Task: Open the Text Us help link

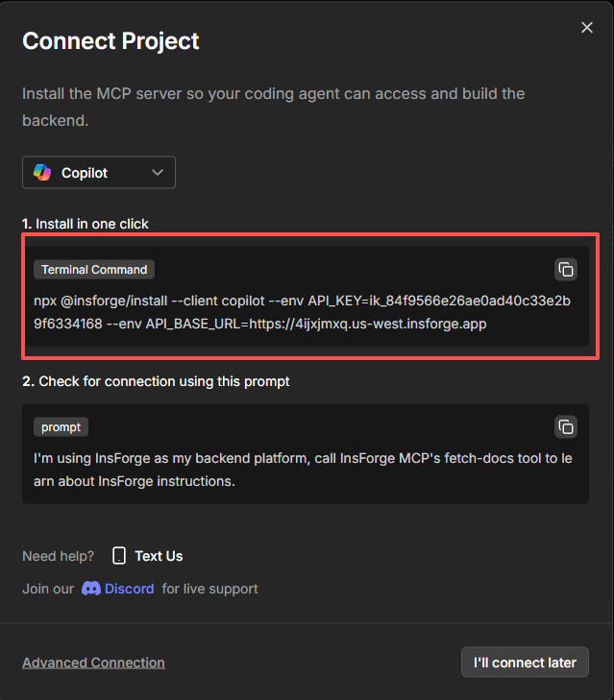Action: coord(159,556)
